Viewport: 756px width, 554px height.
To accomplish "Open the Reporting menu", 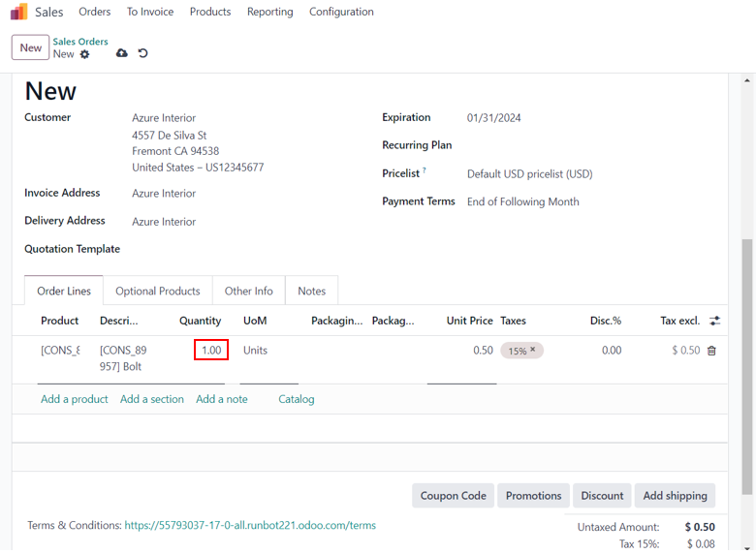I will [269, 12].
